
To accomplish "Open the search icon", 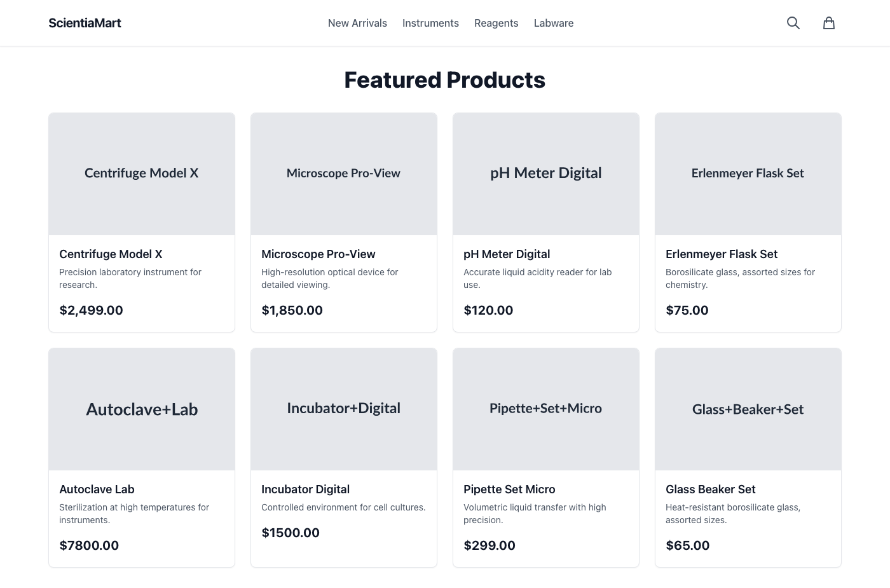I will point(793,22).
